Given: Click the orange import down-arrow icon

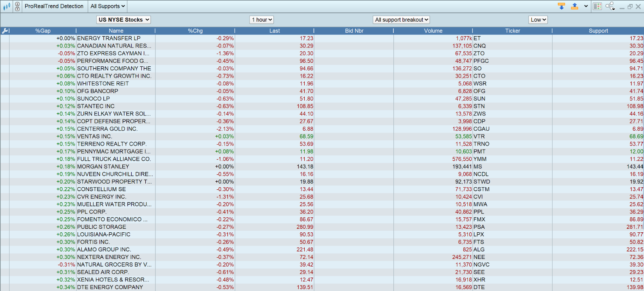Looking at the screenshot, I should [561, 6].
